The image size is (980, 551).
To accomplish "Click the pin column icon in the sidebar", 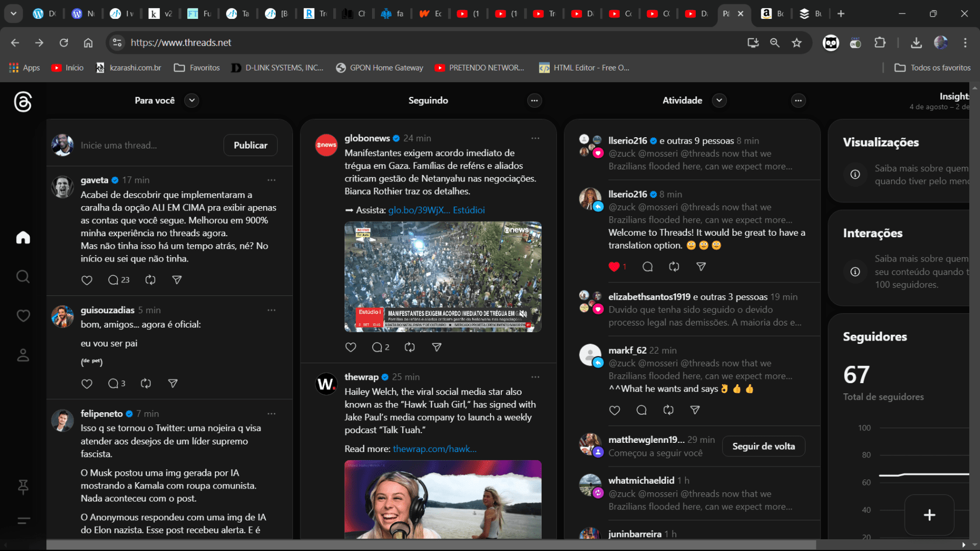I will coord(23,487).
